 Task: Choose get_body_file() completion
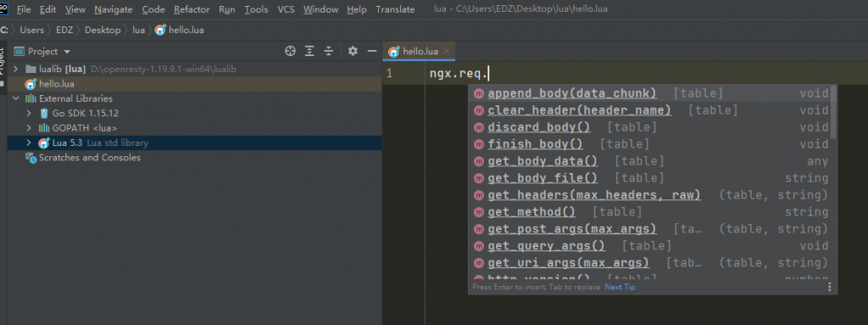tap(649, 178)
